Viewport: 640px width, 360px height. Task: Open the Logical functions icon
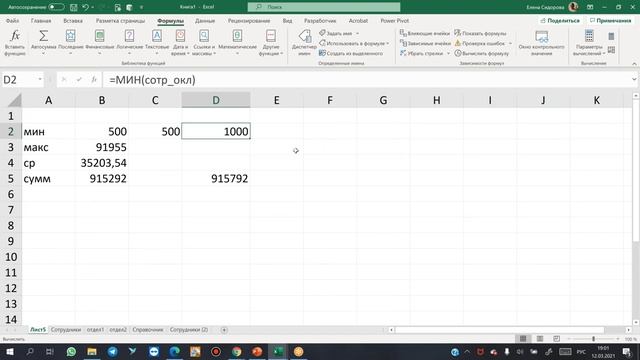[x=129, y=36]
